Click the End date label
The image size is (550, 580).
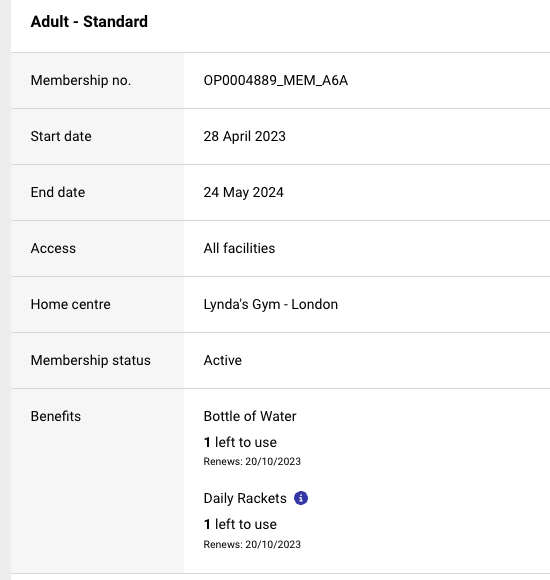click(58, 192)
